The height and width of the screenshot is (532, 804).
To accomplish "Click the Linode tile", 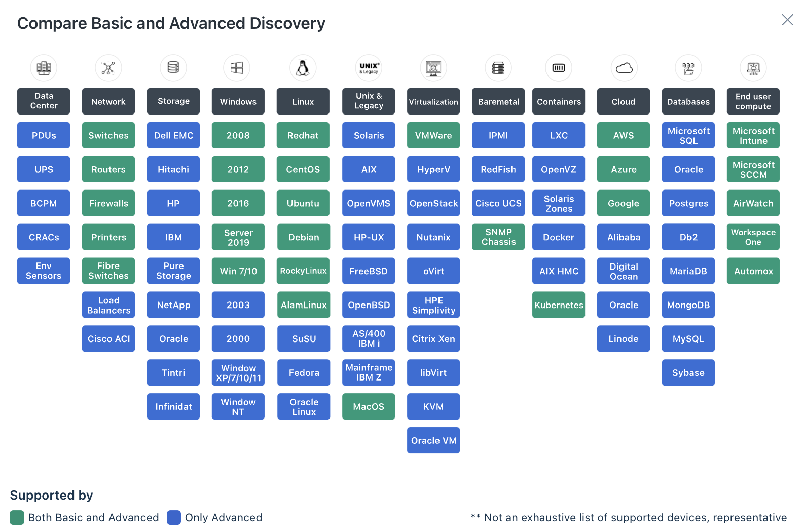I will point(624,339).
